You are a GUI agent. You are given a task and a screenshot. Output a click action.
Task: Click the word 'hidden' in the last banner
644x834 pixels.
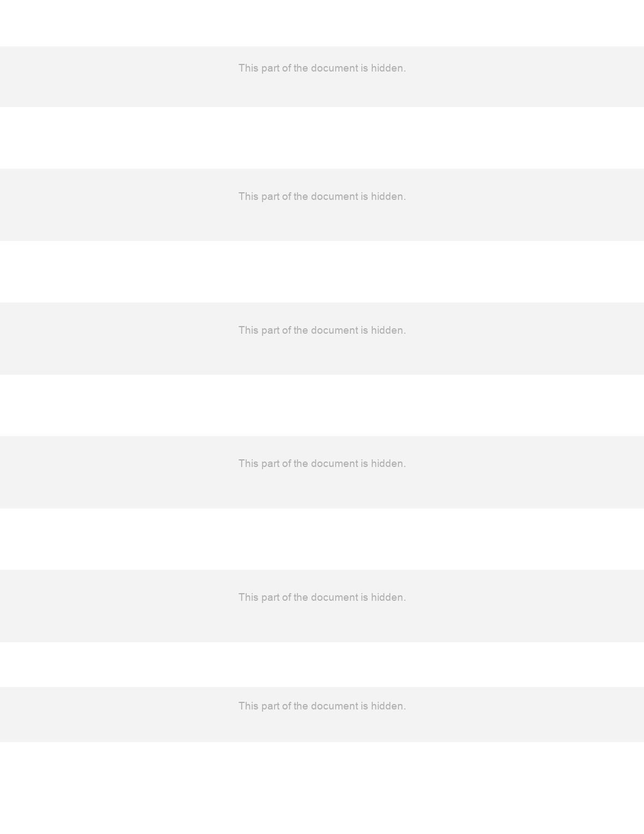[x=388, y=706]
